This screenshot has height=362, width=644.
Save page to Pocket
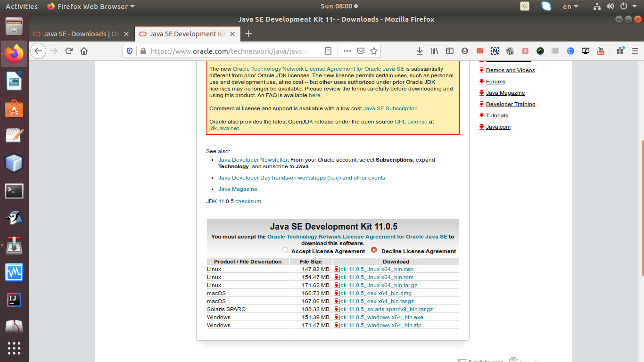pos(361,51)
